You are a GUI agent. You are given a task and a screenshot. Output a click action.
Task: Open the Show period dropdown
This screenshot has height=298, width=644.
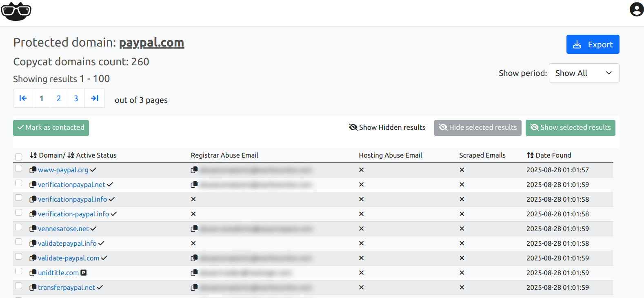584,73
